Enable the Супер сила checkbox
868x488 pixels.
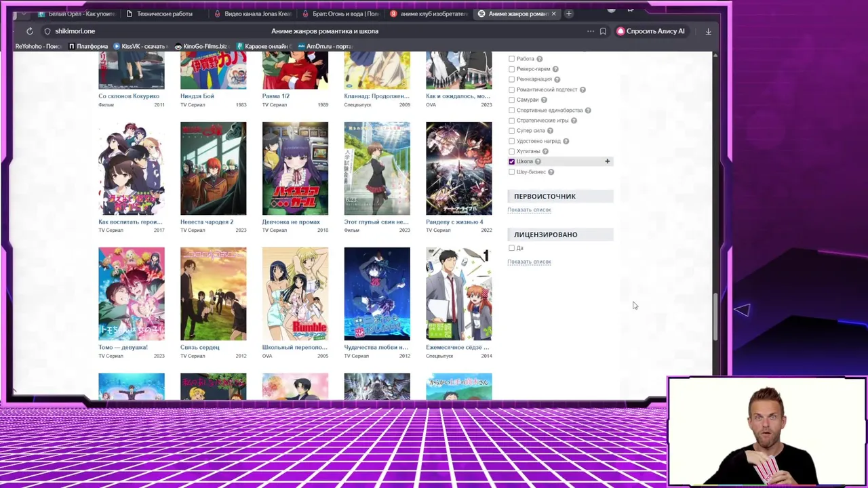(x=511, y=131)
